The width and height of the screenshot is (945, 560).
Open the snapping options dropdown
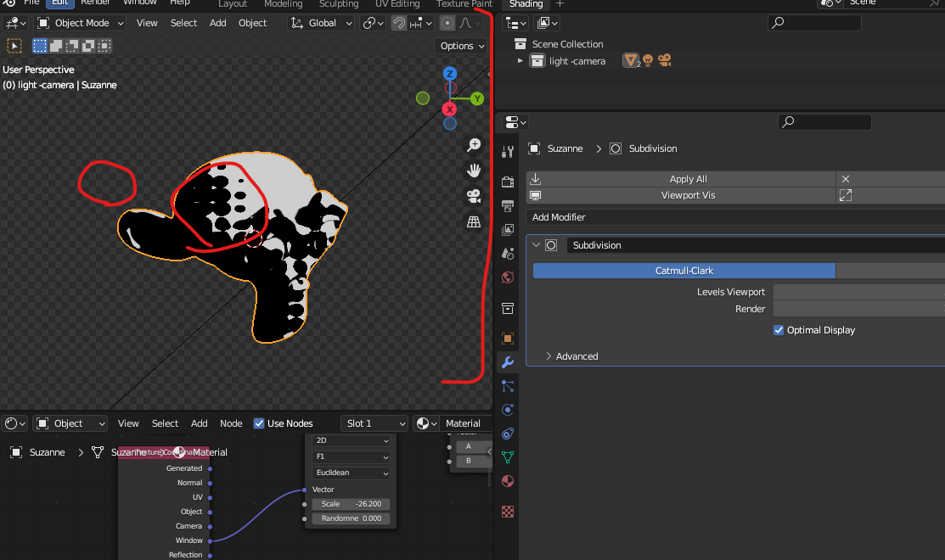click(x=421, y=23)
